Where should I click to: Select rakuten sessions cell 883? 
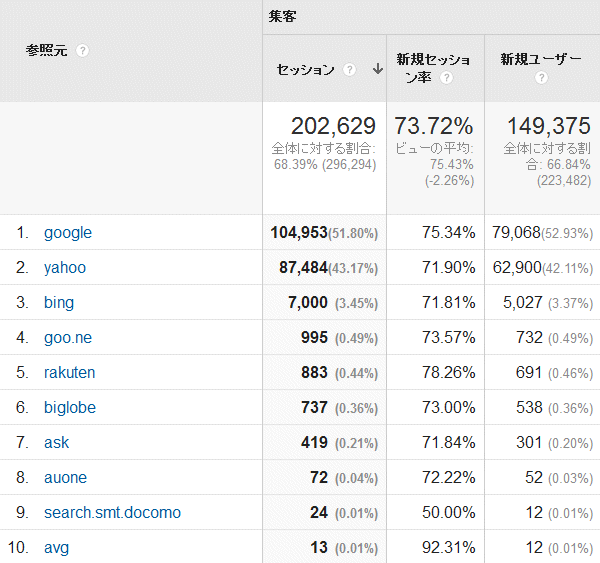(x=314, y=372)
